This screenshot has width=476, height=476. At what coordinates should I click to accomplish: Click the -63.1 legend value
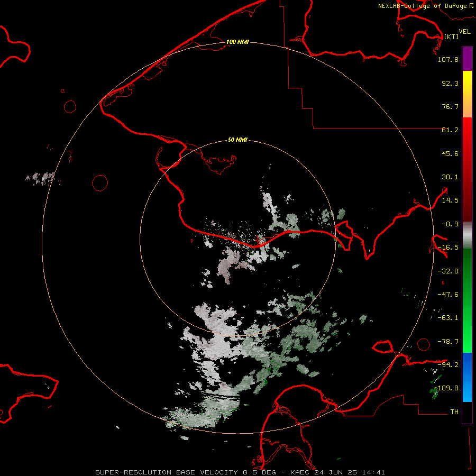point(448,318)
